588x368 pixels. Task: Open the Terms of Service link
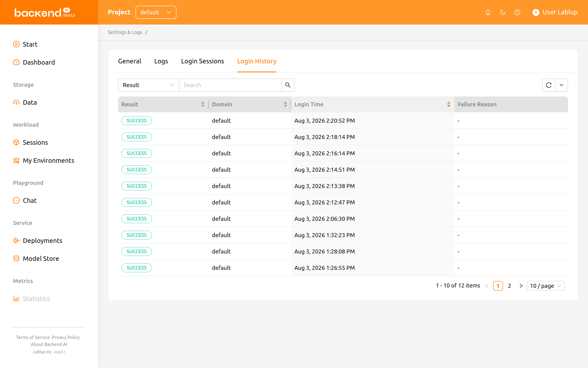pos(33,337)
